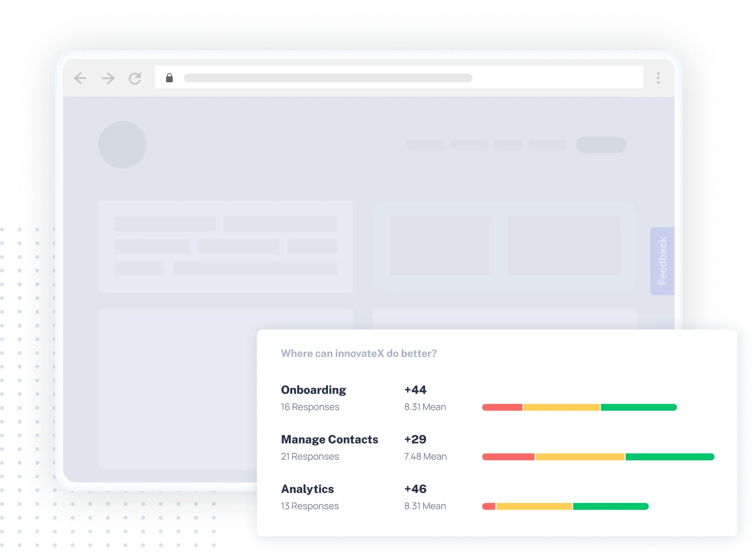This screenshot has height=555, width=756.
Task: Reload the page with refresh icon
Action: tap(135, 78)
